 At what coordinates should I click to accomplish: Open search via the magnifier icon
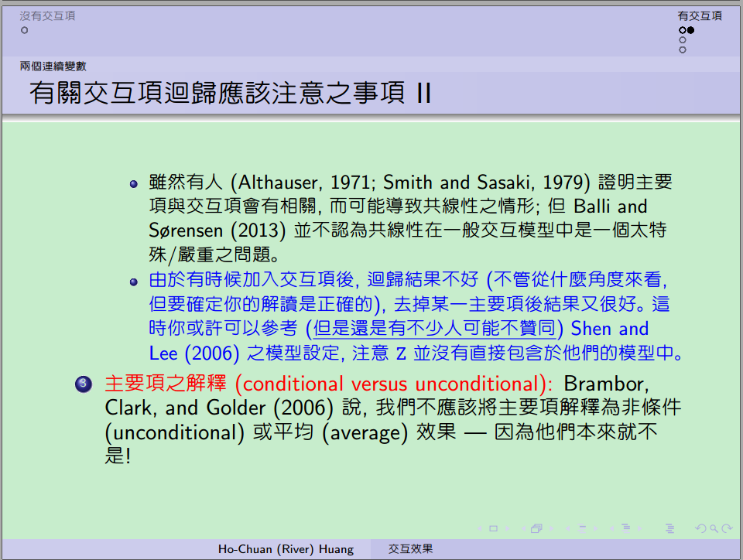(714, 528)
